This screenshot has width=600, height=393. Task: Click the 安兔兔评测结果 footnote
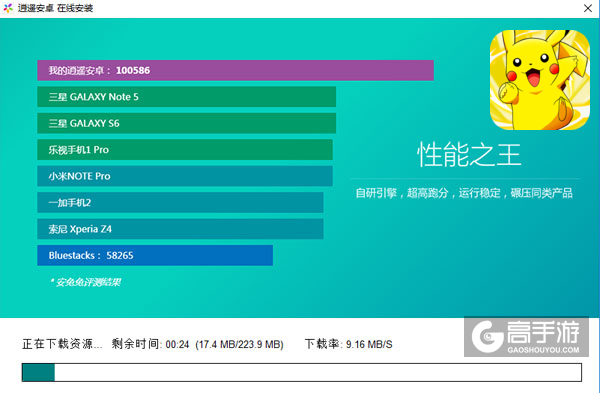85,282
